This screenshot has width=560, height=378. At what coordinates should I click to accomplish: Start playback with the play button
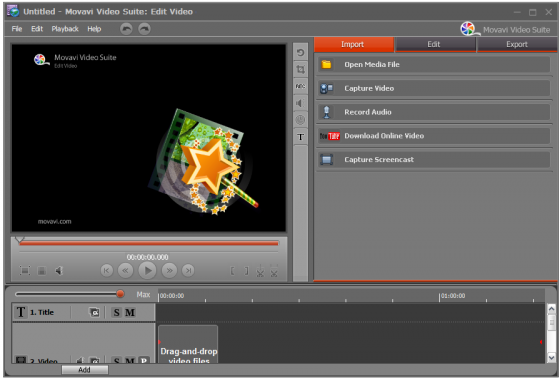(x=147, y=271)
